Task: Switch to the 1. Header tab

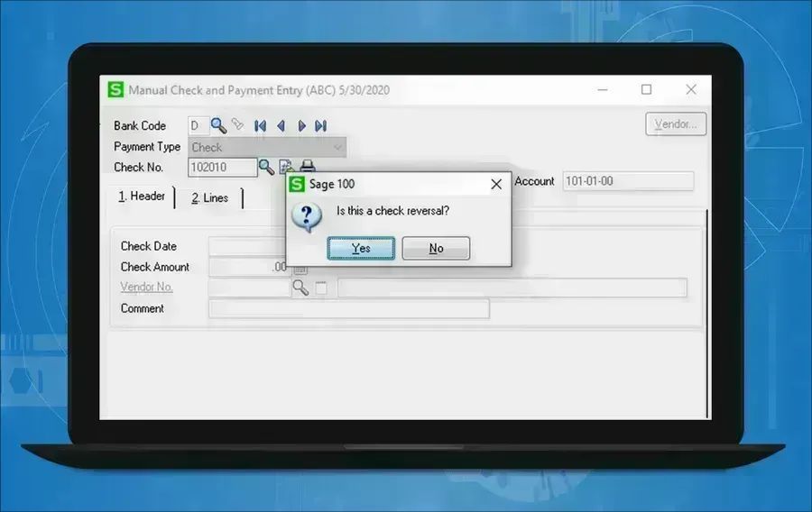Action: coord(142,197)
